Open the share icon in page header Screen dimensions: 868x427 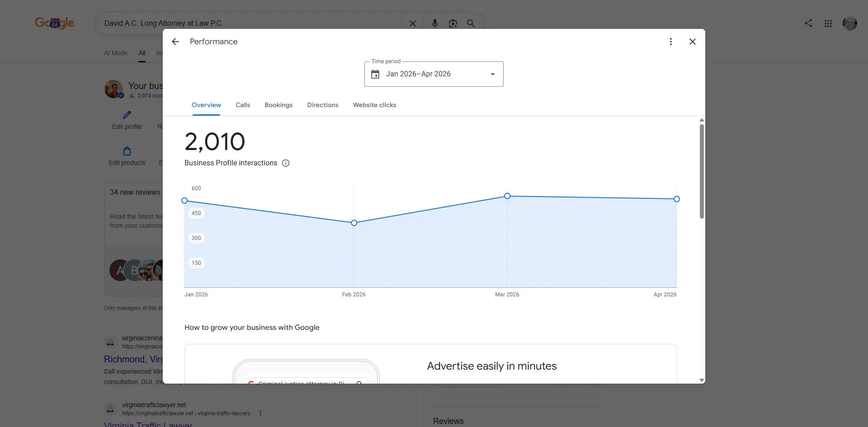(x=808, y=23)
